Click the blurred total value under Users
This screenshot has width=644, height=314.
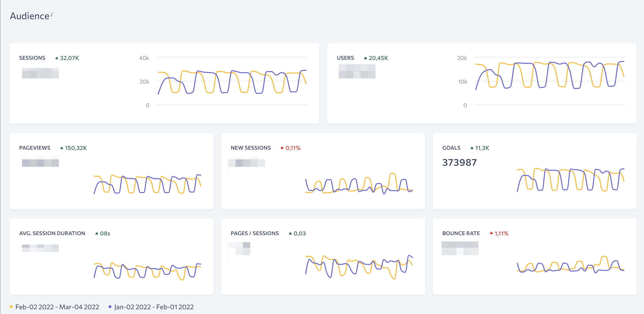pyautogui.click(x=357, y=71)
